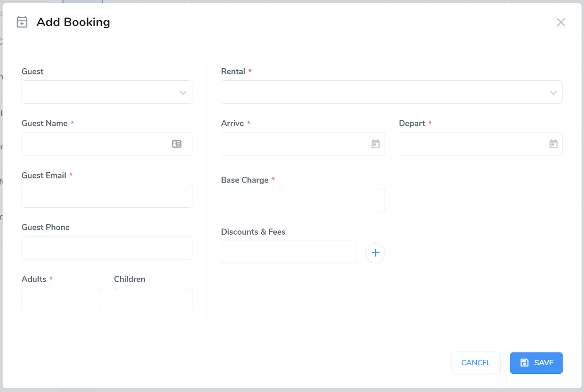Focus the Children count field

[153, 300]
